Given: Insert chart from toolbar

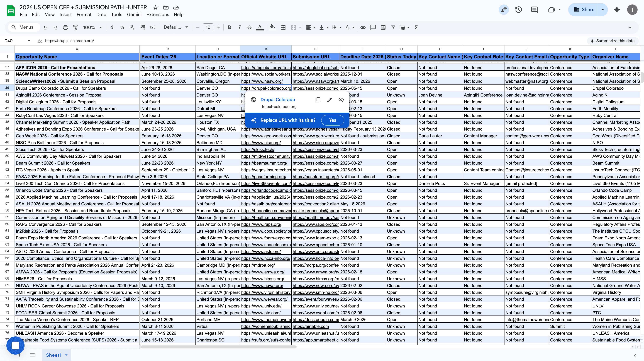Looking at the screenshot, I should [383, 27].
